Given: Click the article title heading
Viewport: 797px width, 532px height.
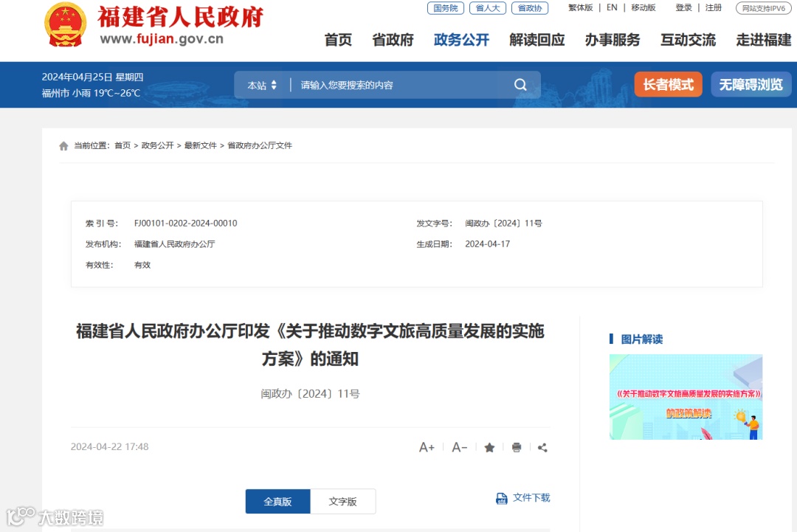Looking at the screenshot, I should [310, 345].
